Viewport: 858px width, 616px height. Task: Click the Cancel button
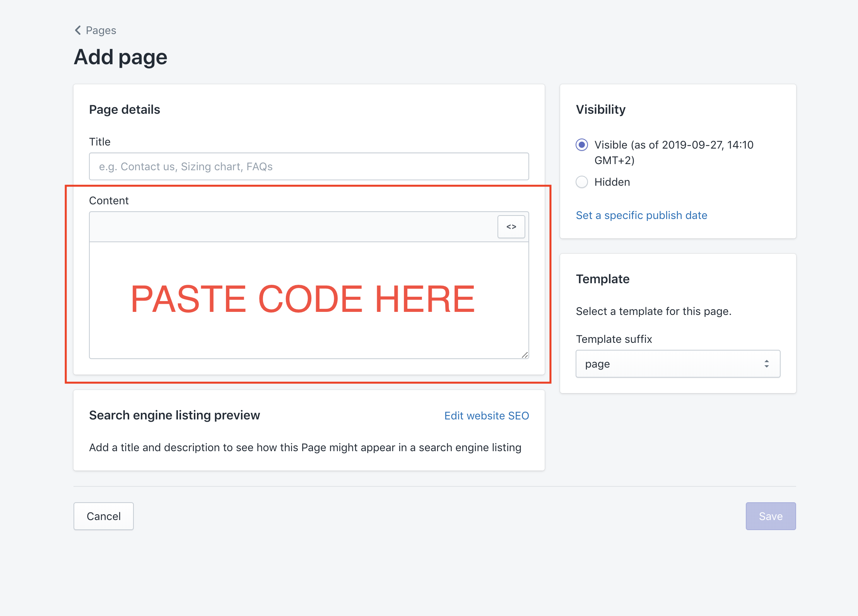tap(104, 516)
